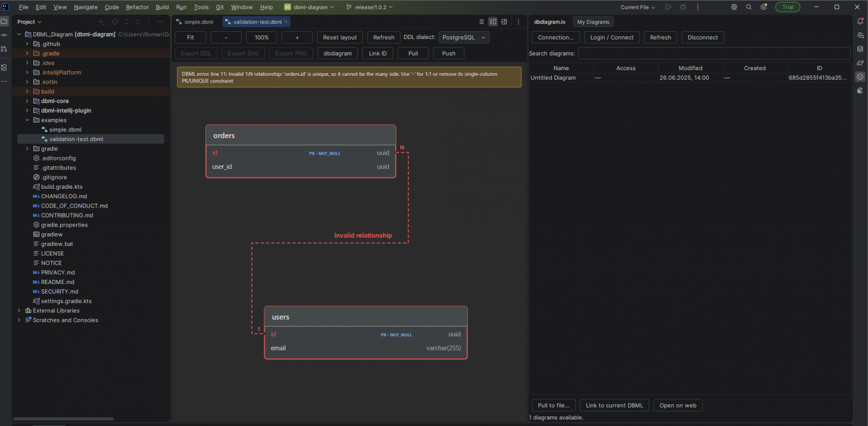The height and width of the screenshot is (426, 868).
Task: Expand External Libraries node
Action: (x=19, y=311)
